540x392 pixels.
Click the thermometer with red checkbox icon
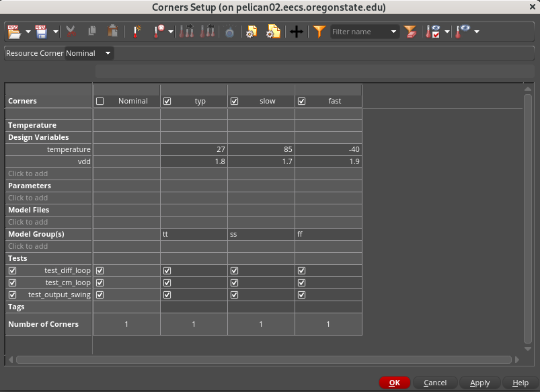coord(433,32)
